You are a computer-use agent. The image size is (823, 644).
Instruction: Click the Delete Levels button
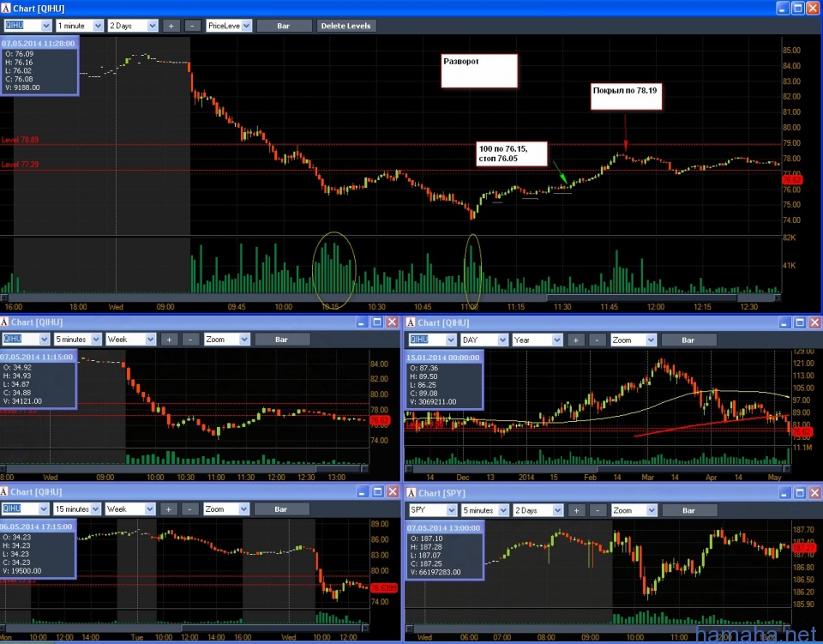pyautogui.click(x=345, y=26)
